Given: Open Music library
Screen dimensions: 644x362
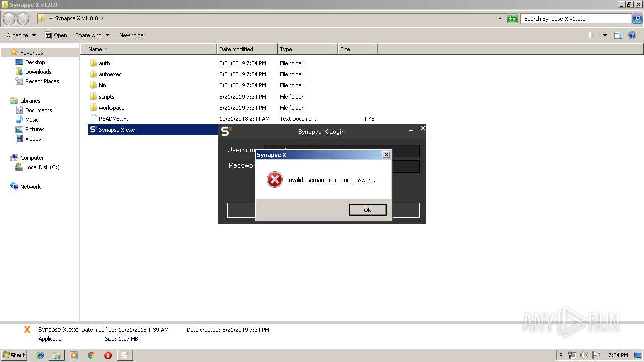Looking at the screenshot, I should (32, 120).
